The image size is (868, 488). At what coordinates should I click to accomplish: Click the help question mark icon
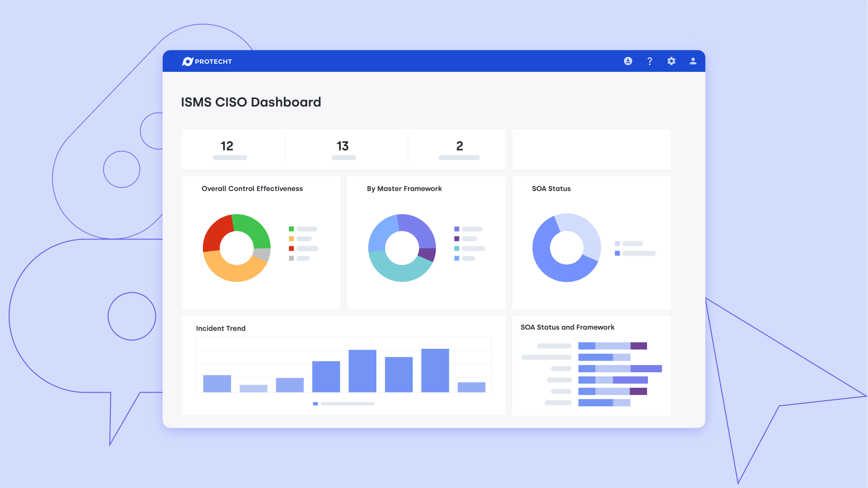click(649, 61)
